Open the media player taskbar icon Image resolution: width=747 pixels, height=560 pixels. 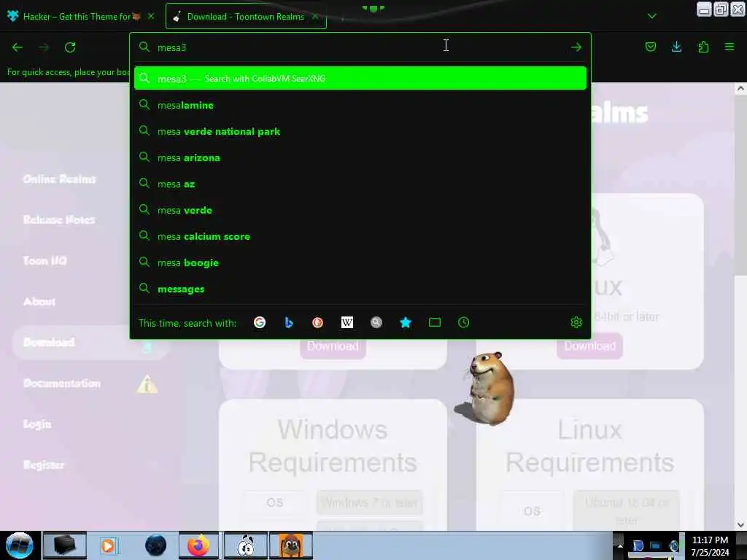pyautogui.click(x=109, y=545)
